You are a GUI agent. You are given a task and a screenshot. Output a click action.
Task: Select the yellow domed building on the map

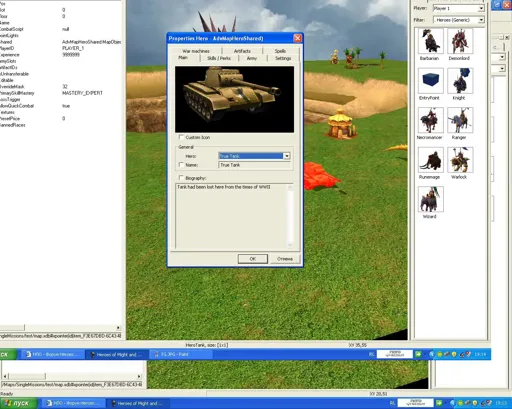pyautogui.click(x=341, y=124)
